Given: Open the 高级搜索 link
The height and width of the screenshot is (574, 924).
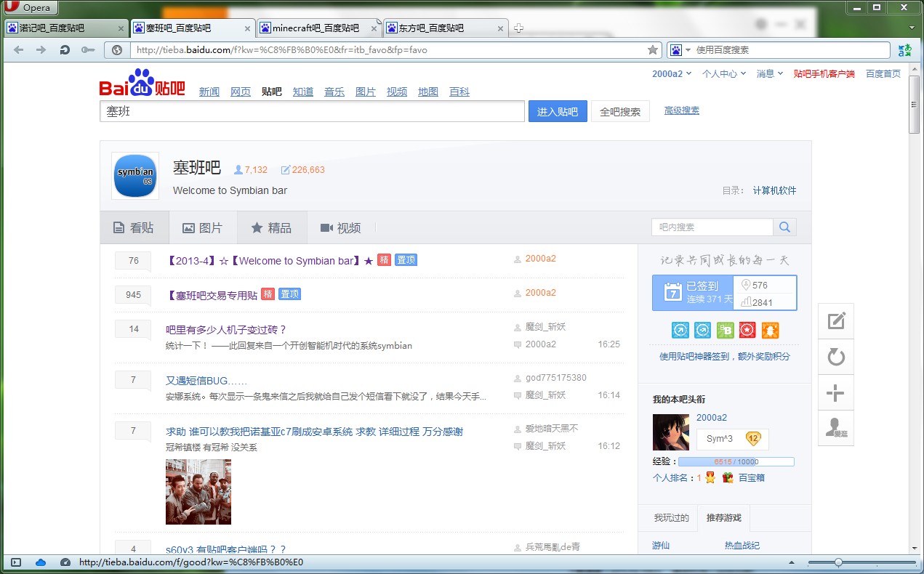Looking at the screenshot, I should point(682,110).
